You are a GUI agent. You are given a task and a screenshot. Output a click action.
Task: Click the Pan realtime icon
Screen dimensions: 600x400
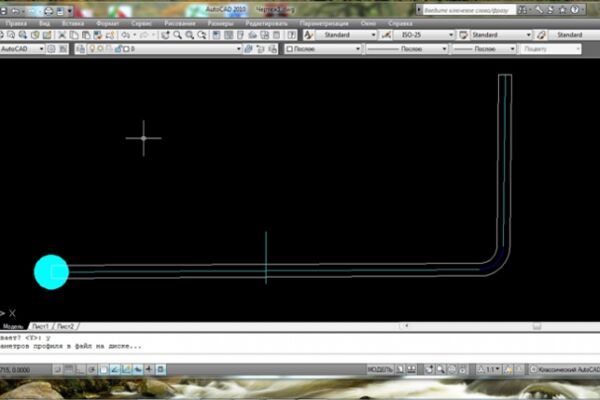tap(165, 35)
